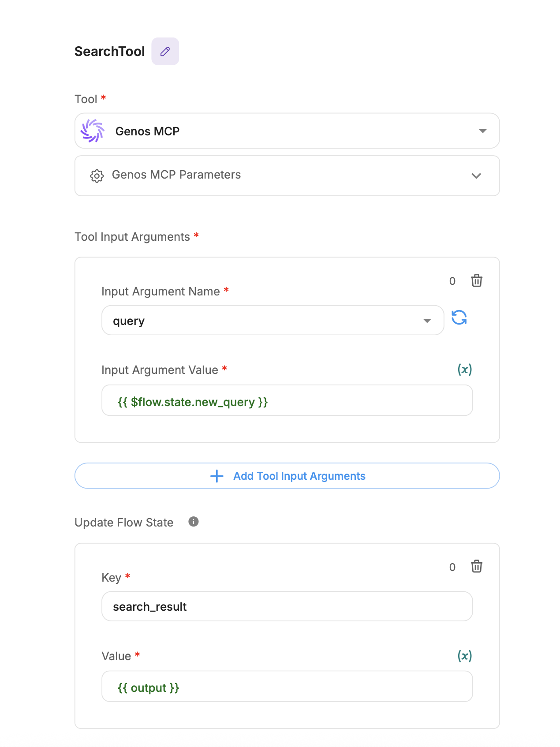Open variable picker for the state Value field
The image size is (560, 747).
464,656
